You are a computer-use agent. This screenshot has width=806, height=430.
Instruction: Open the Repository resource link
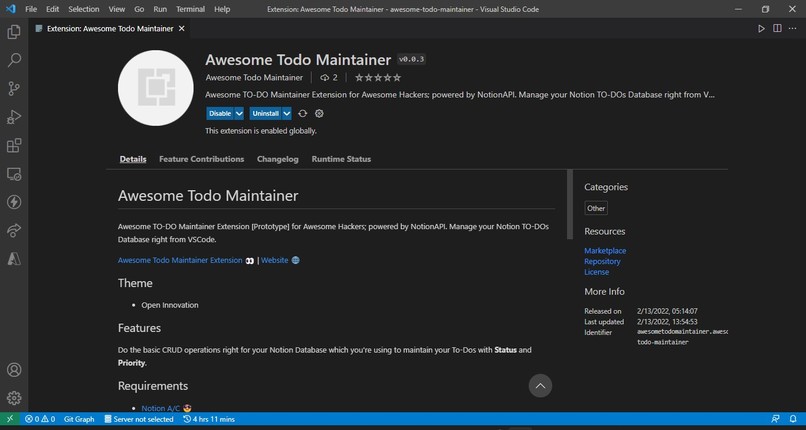click(602, 261)
